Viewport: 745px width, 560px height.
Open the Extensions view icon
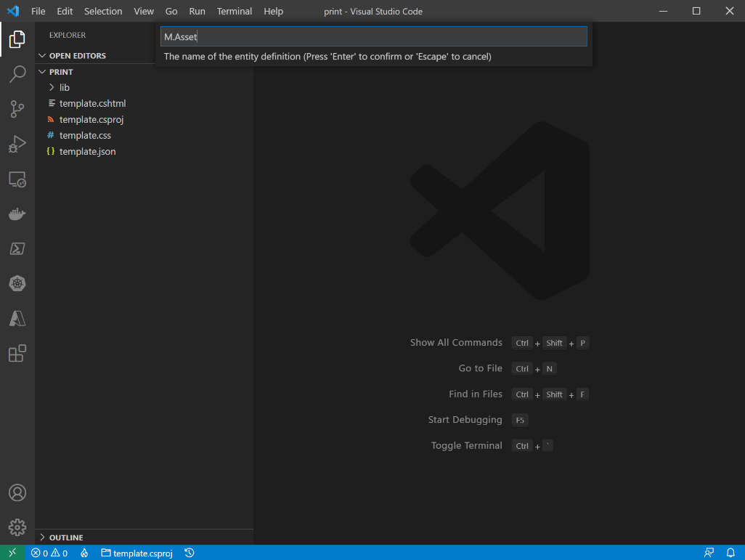point(17,353)
